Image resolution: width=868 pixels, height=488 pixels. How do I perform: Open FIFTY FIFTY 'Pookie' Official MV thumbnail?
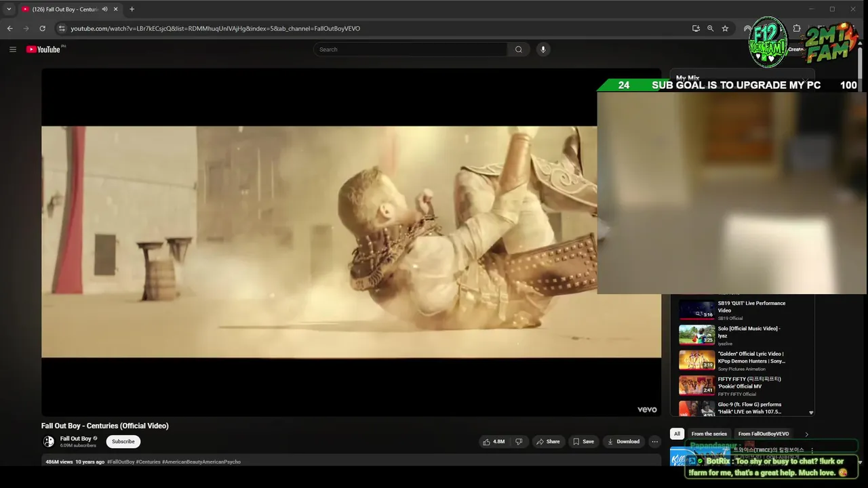click(x=696, y=385)
